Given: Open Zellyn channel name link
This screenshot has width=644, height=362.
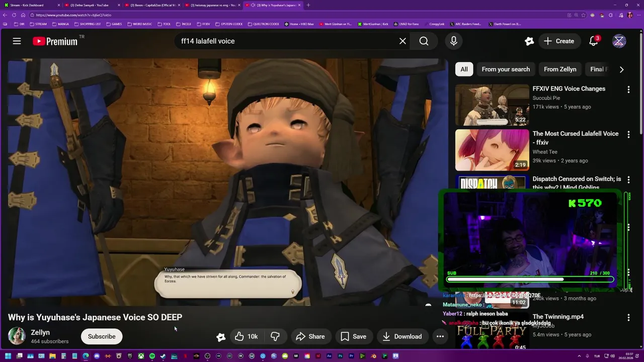Looking at the screenshot, I should pos(40,332).
